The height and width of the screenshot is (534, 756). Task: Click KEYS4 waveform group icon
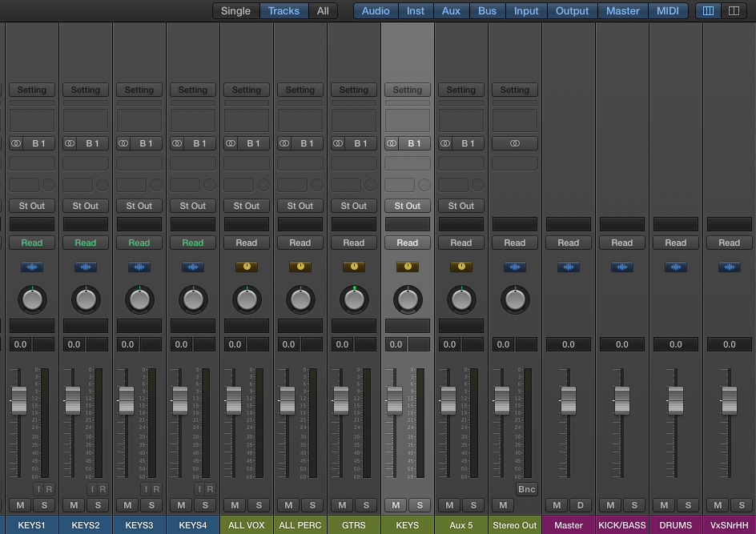pos(193,267)
